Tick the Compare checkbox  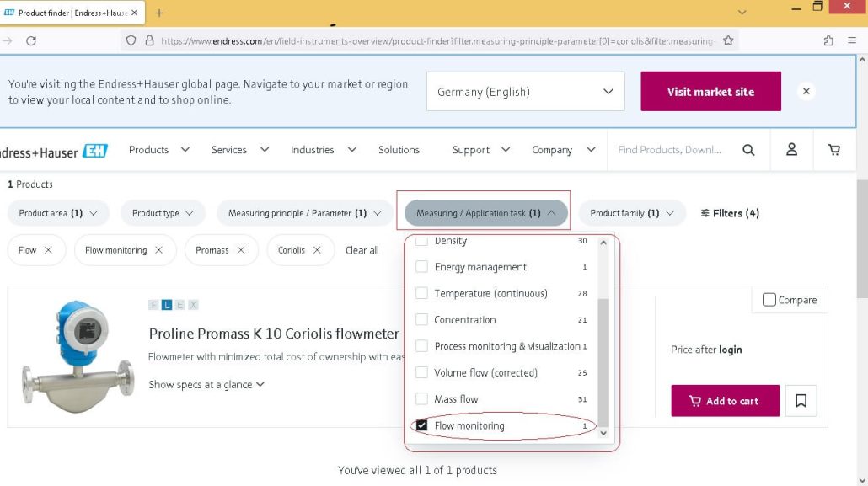pos(769,300)
